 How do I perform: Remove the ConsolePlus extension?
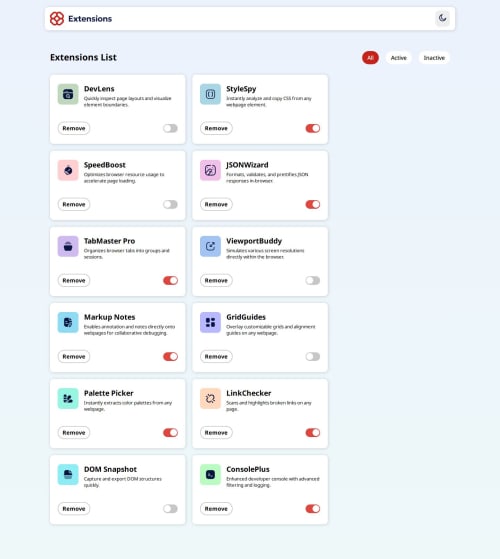pyautogui.click(x=216, y=509)
